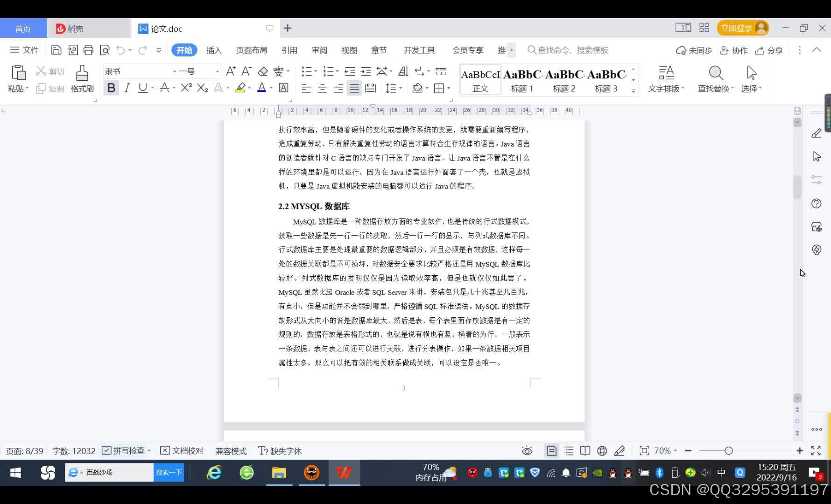This screenshot has height=504, width=831.
Task: Select the Format Painter brush
Action: (x=82, y=73)
